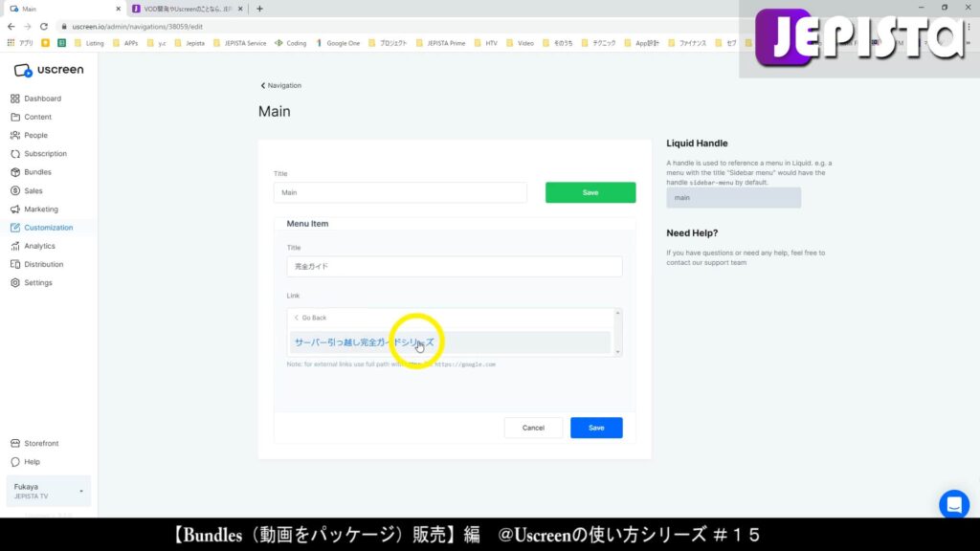Open the APPs bookmark folder

pyautogui.click(x=125, y=43)
